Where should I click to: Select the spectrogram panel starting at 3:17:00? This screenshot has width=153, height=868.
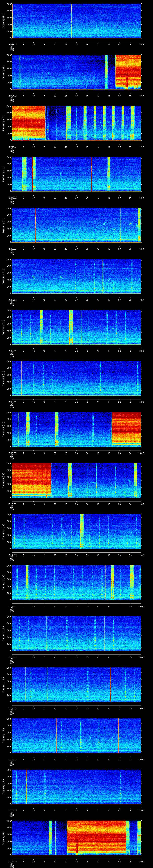(76, 838)
